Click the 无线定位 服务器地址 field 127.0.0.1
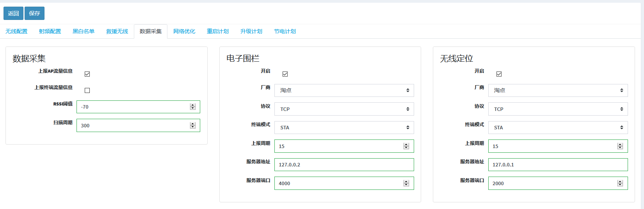 pos(558,164)
